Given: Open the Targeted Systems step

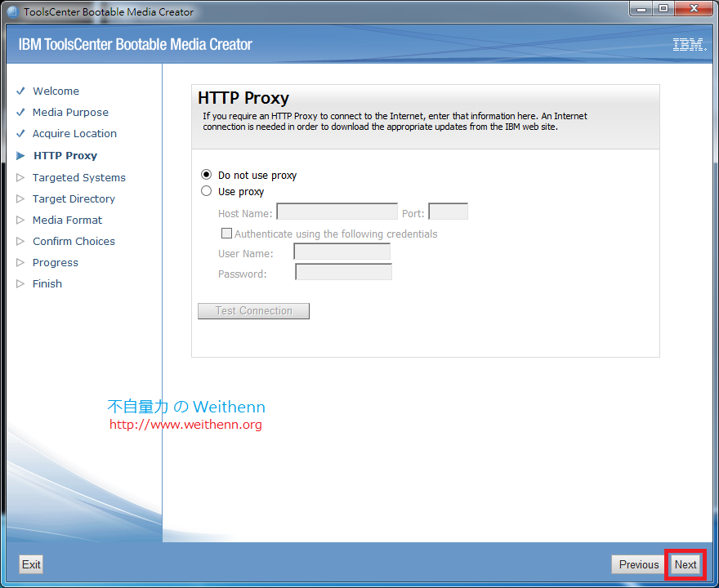Looking at the screenshot, I should coord(79,177).
